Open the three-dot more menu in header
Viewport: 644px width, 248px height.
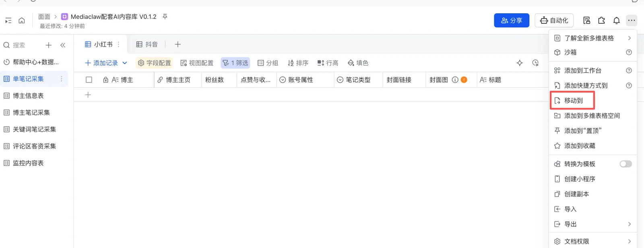tap(632, 21)
